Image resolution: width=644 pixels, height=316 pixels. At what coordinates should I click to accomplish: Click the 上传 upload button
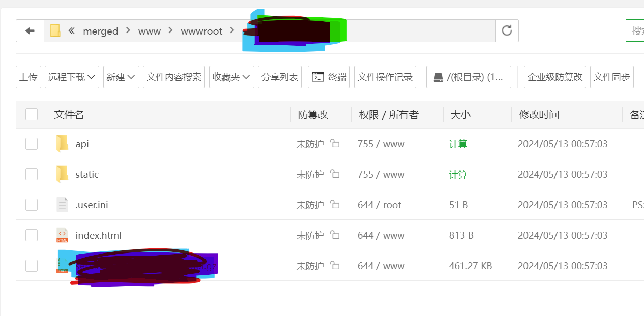point(28,77)
